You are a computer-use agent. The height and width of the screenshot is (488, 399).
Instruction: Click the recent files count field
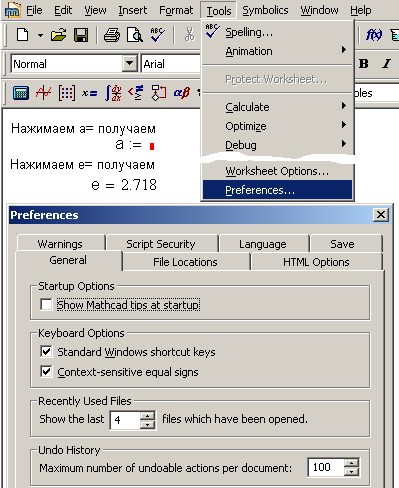(x=125, y=420)
